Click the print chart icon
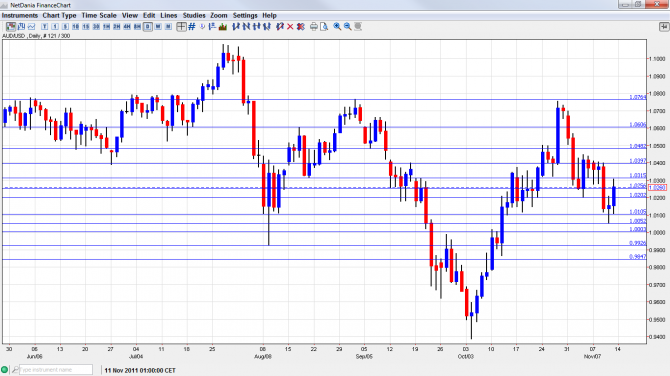 coord(314,26)
